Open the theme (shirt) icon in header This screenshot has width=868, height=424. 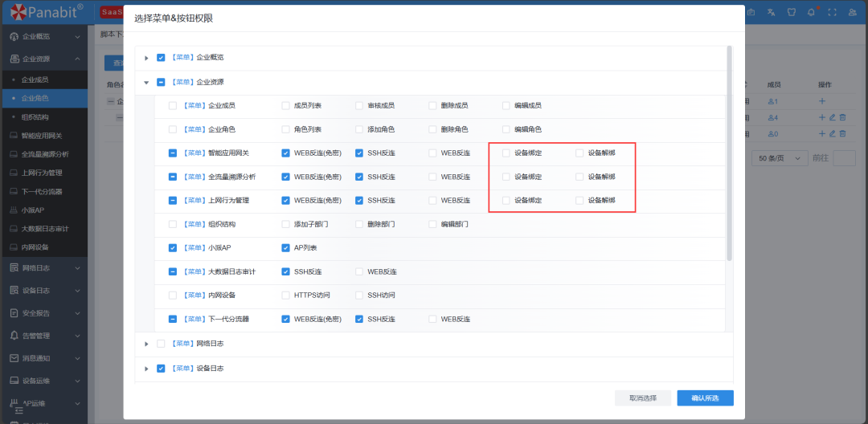tap(791, 12)
